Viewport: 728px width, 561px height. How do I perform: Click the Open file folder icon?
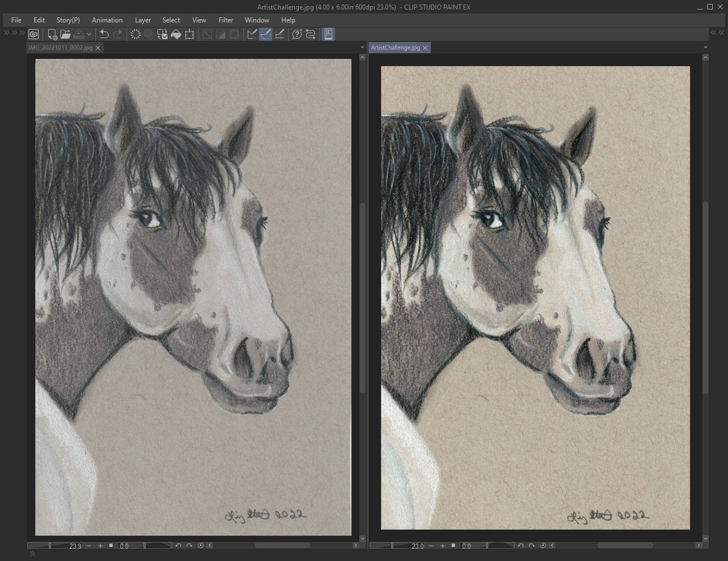(66, 34)
